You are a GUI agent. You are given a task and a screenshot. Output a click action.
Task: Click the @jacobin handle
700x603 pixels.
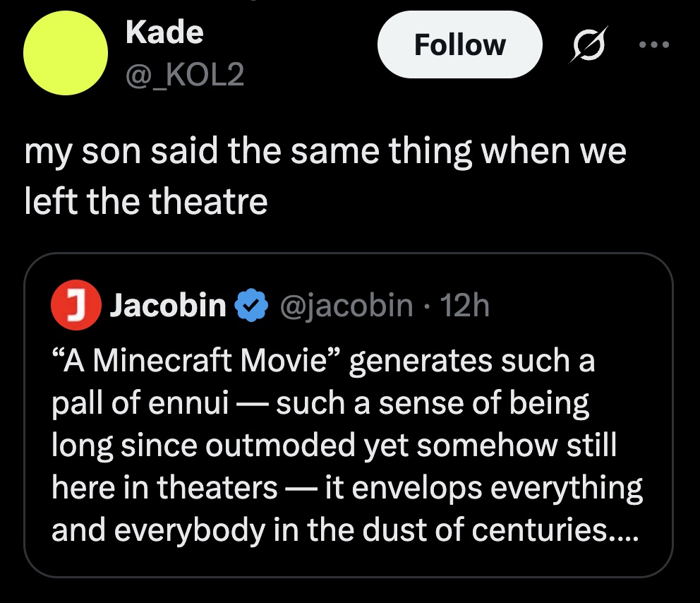(347, 305)
